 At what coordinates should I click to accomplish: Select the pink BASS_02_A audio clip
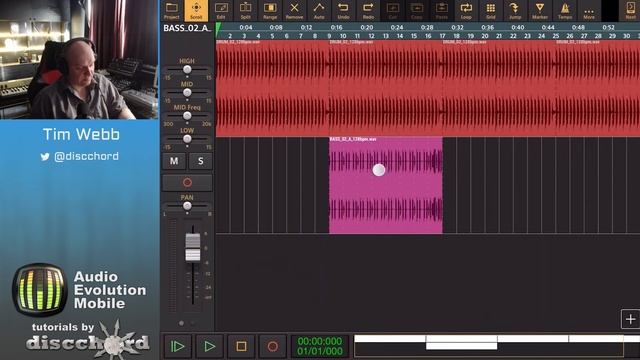tap(386, 185)
